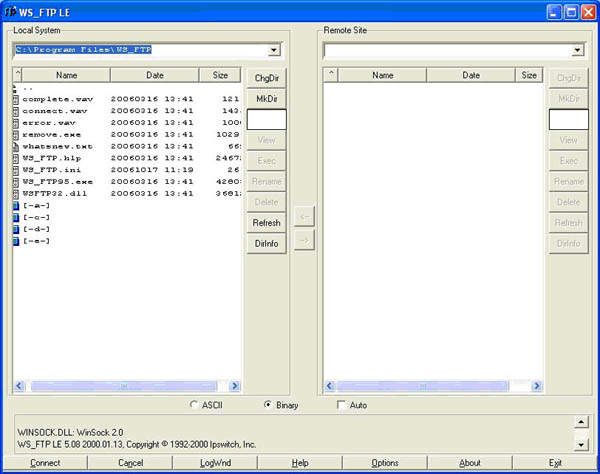Screen dimensions: 600x474
Task: Click the Help button
Action: tap(300, 463)
